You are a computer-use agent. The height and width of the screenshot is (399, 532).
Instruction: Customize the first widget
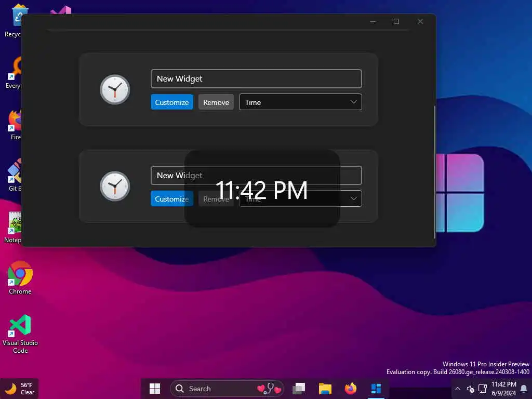tap(171, 102)
